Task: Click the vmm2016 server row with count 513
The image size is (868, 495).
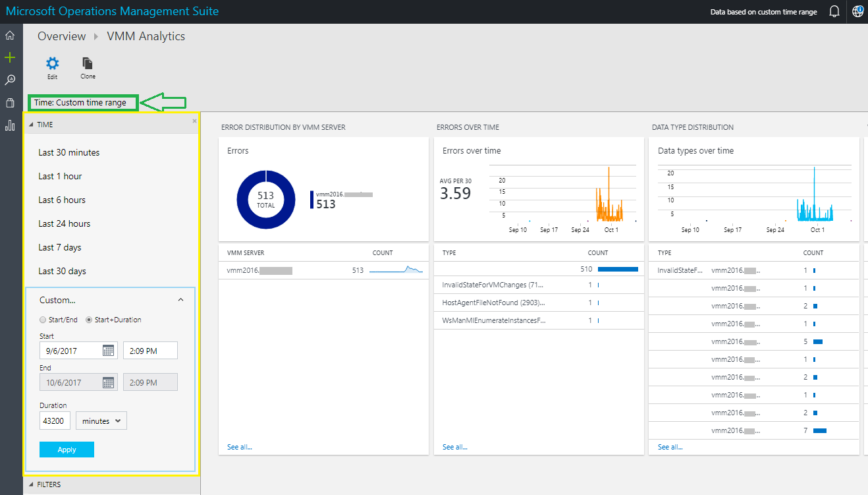Action: click(323, 270)
